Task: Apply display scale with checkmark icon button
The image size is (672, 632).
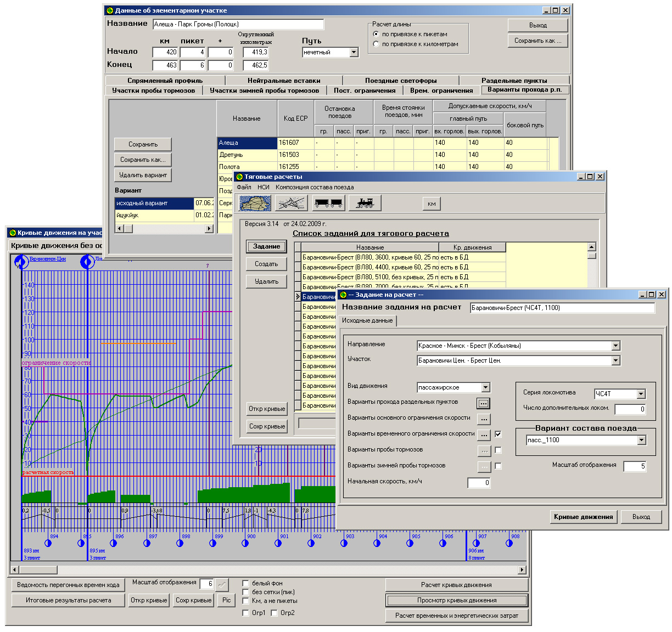Action: [x=222, y=584]
